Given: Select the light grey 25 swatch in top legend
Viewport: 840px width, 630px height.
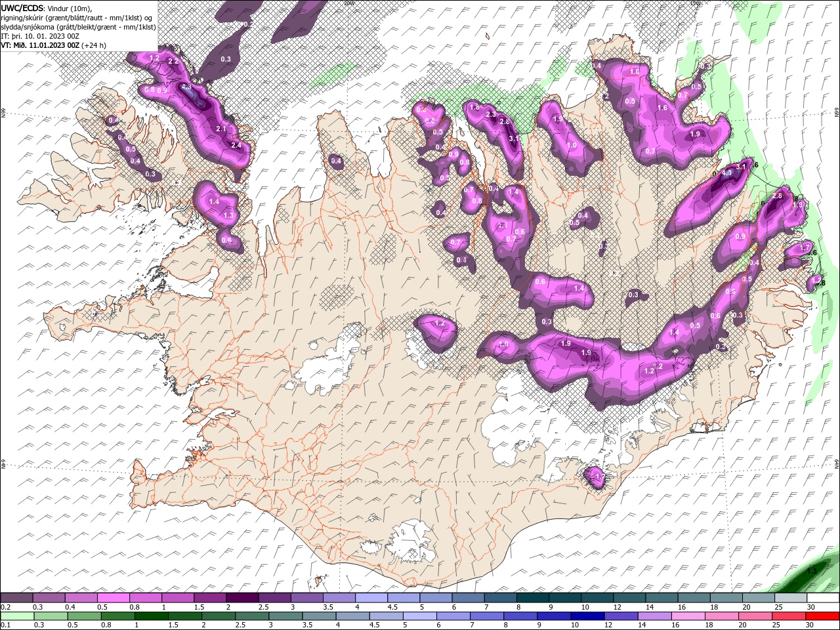Looking at the screenshot, I should click(791, 598).
